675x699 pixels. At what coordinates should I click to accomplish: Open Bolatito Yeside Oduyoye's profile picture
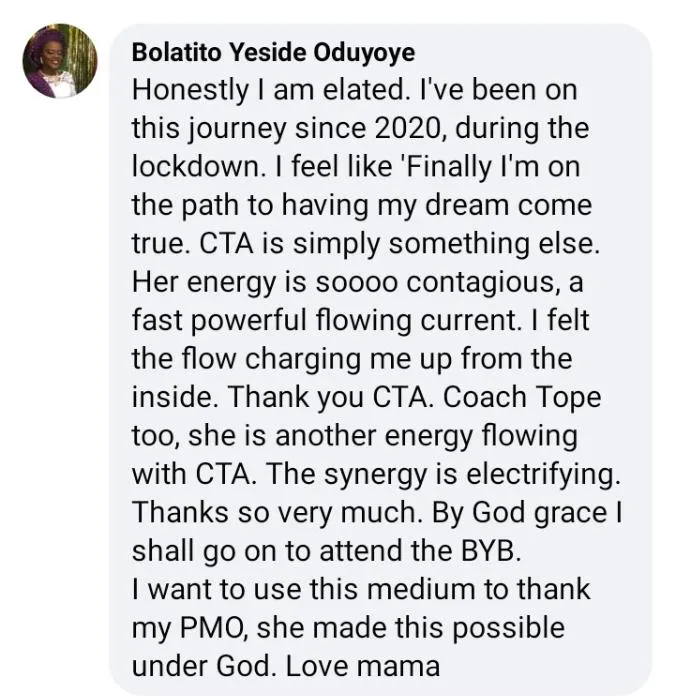coord(60,62)
